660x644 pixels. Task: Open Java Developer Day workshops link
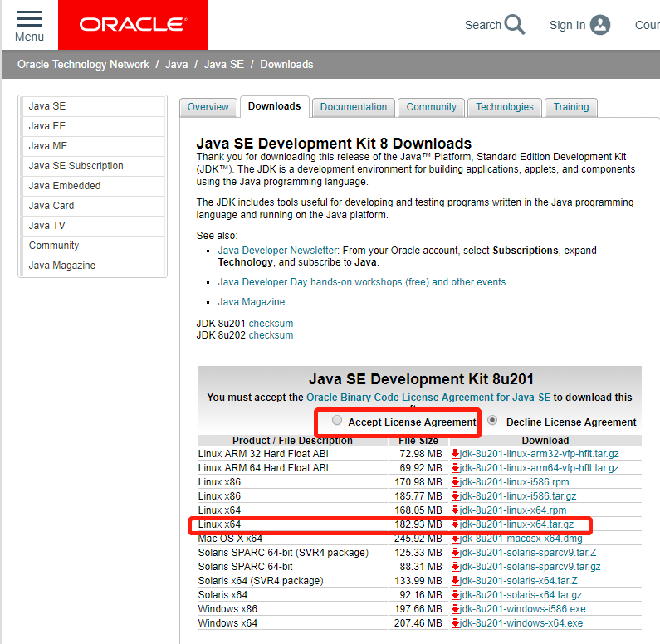362,282
